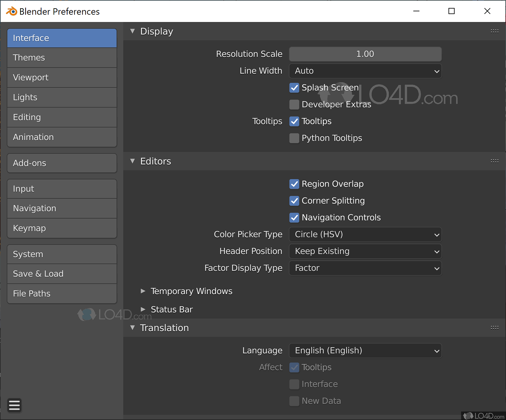Screen dimensions: 506x420
Task: Go to Save & Load tab
Action: point(62,274)
